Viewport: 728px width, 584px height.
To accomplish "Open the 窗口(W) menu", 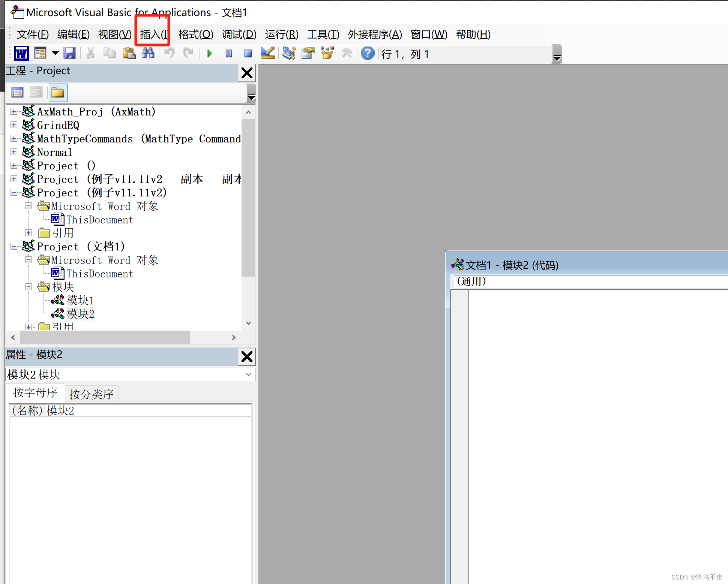I will click(429, 34).
